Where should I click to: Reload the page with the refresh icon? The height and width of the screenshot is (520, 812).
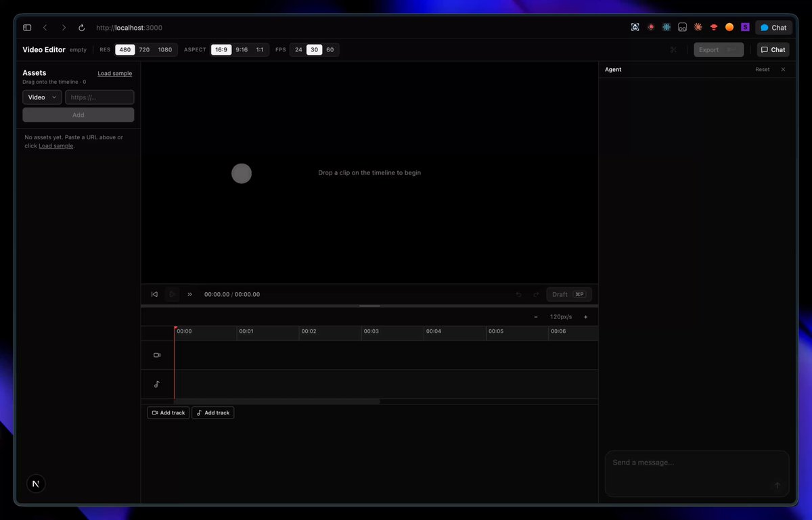(82, 28)
